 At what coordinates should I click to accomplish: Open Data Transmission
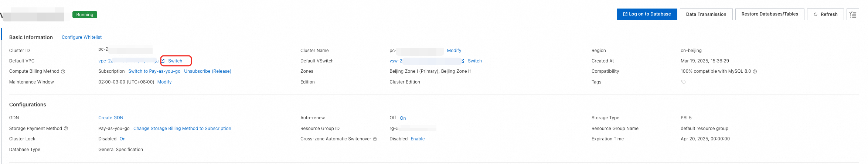[706, 14]
